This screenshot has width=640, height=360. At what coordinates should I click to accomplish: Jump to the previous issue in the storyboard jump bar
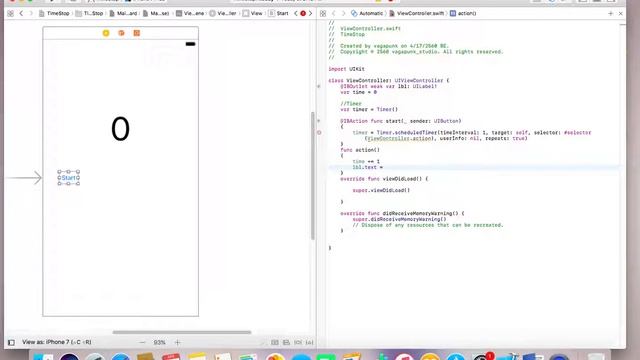(296, 13)
